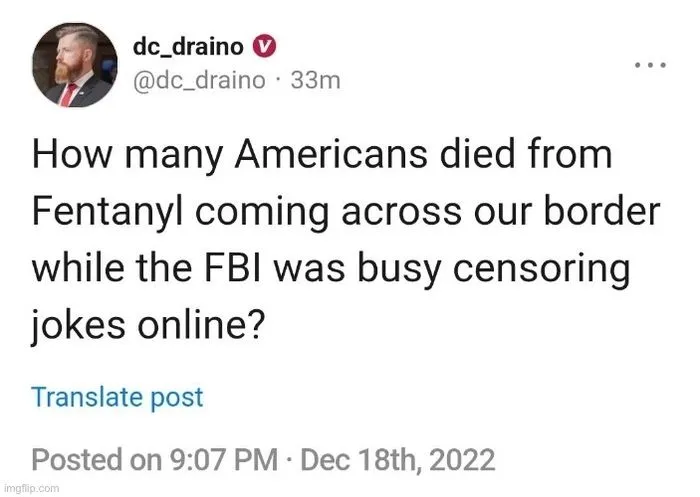700x497 pixels.
Task: Click the 33m post timestamp
Action: click(314, 81)
